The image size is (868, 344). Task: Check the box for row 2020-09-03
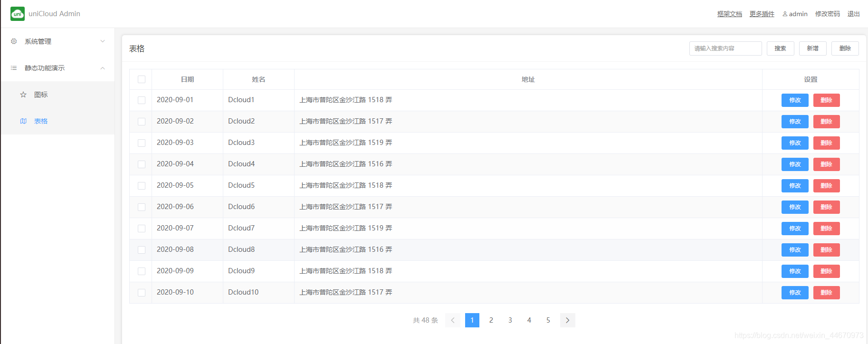click(142, 143)
